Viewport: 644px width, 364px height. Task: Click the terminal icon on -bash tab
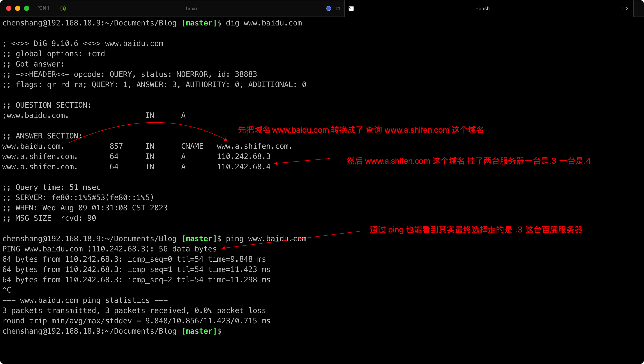[x=351, y=8]
